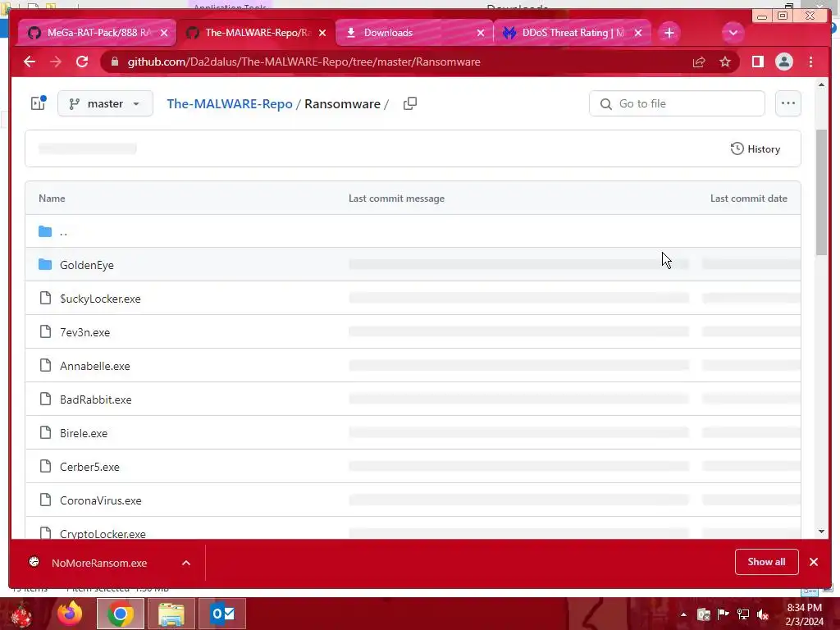Open the master branch dropdown
This screenshot has width=840, height=630.
(105, 103)
